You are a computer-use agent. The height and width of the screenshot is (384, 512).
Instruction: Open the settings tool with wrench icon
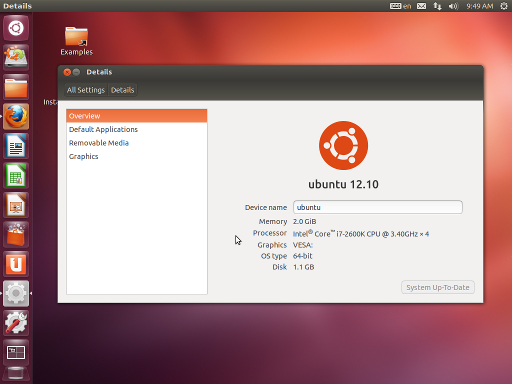click(x=16, y=323)
